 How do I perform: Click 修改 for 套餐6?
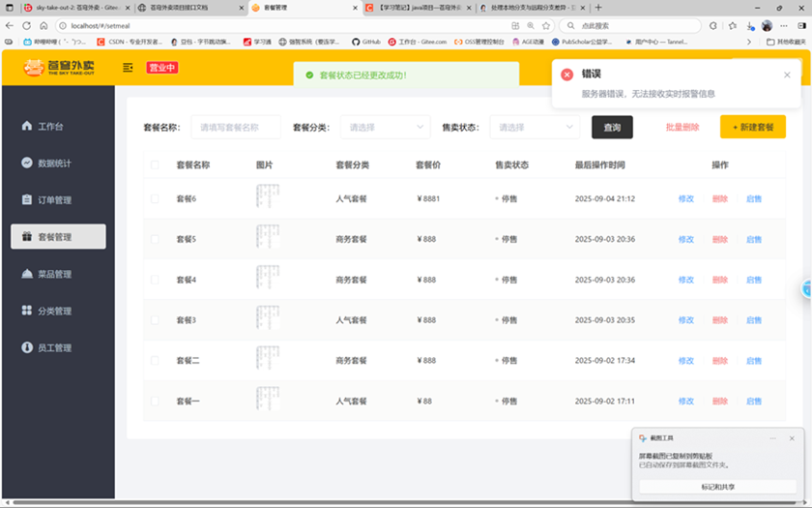pos(686,198)
